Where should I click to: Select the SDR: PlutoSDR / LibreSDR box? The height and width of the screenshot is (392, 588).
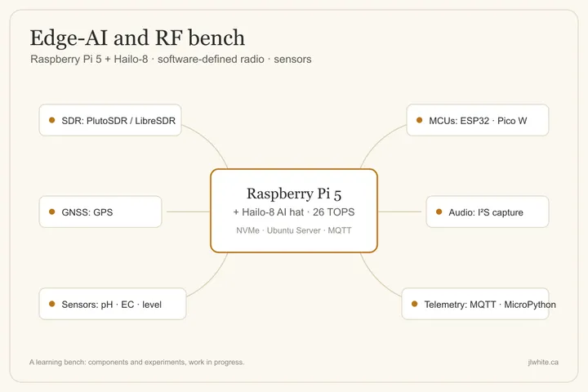pyautogui.click(x=110, y=120)
